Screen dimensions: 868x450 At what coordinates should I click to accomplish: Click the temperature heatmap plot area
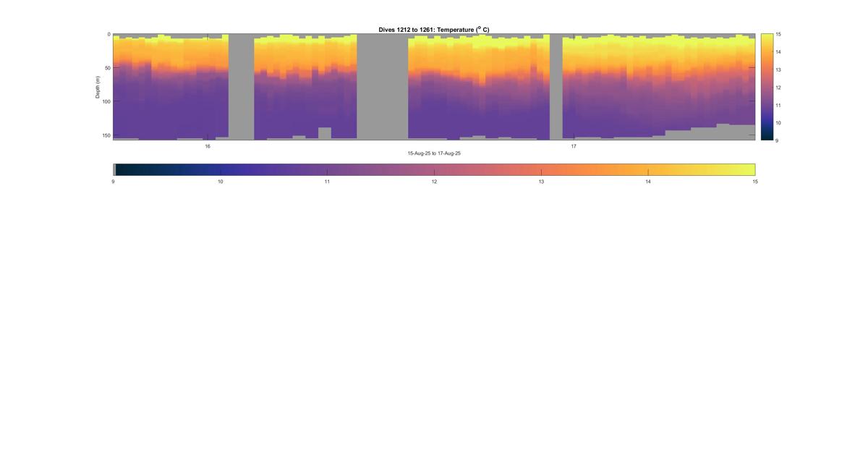point(434,87)
